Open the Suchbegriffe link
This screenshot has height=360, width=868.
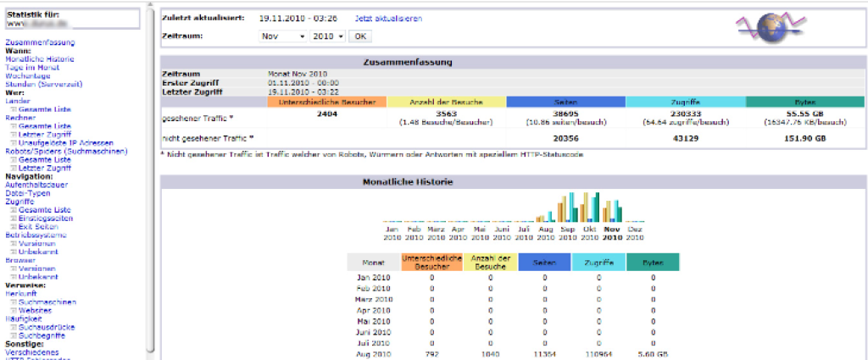(44, 335)
